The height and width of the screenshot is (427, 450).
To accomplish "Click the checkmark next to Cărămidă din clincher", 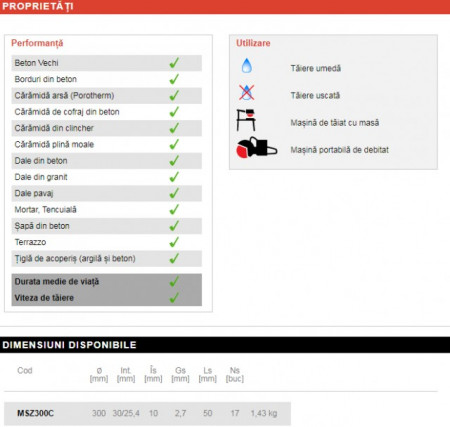I will click(174, 128).
